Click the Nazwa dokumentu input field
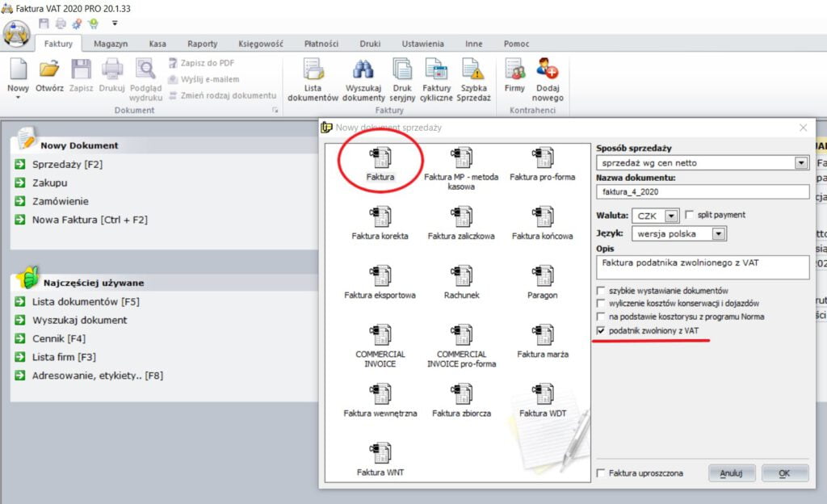The image size is (827, 504). coord(703,192)
